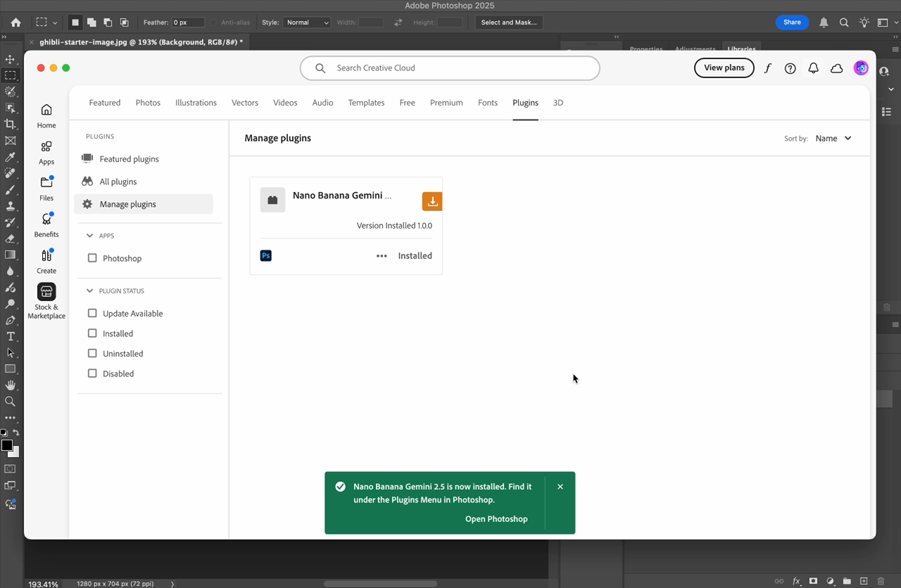Select the Hand tool
This screenshot has height=588, width=901.
pyautogui.click(x=10, y=385)
